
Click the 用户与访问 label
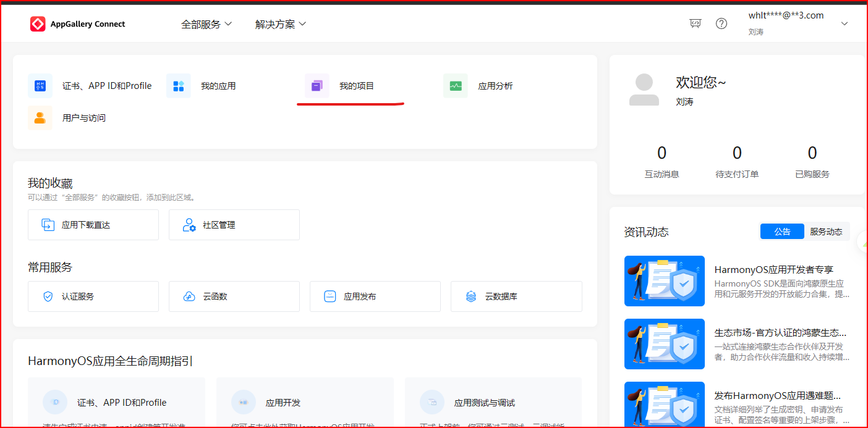[84, 118]
